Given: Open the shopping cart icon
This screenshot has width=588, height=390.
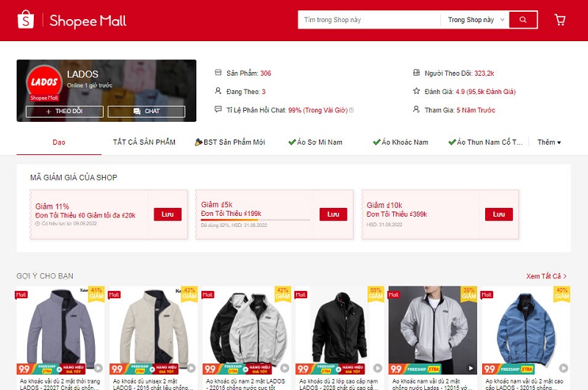Looking at the screenshot, I should pyautogui.click(x=560, y=20).
